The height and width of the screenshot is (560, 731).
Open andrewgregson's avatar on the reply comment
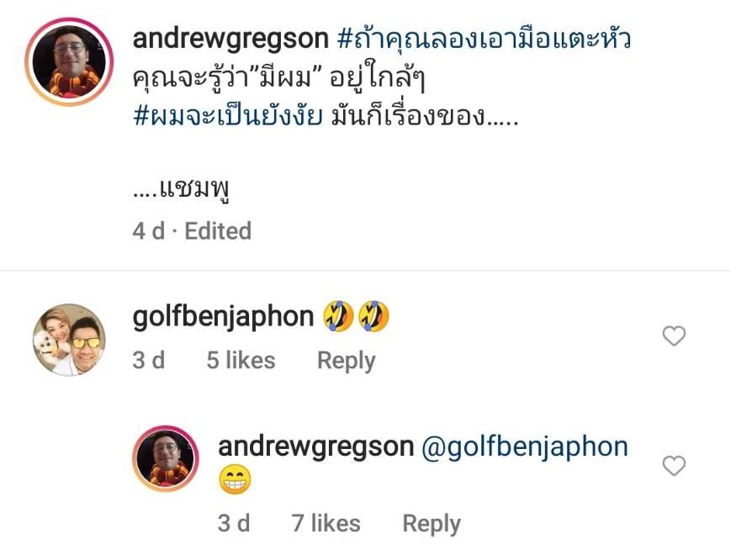(166, 458)
